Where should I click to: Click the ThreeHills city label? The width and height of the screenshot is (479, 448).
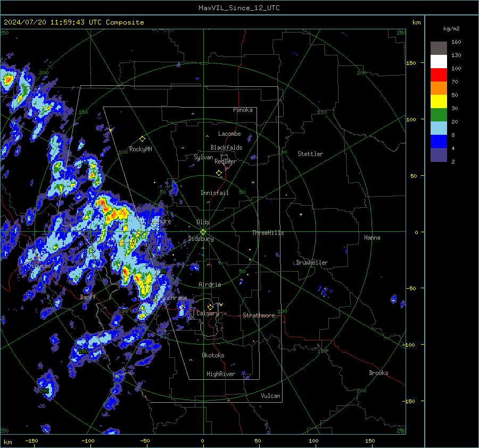click(x=268, y=233)
